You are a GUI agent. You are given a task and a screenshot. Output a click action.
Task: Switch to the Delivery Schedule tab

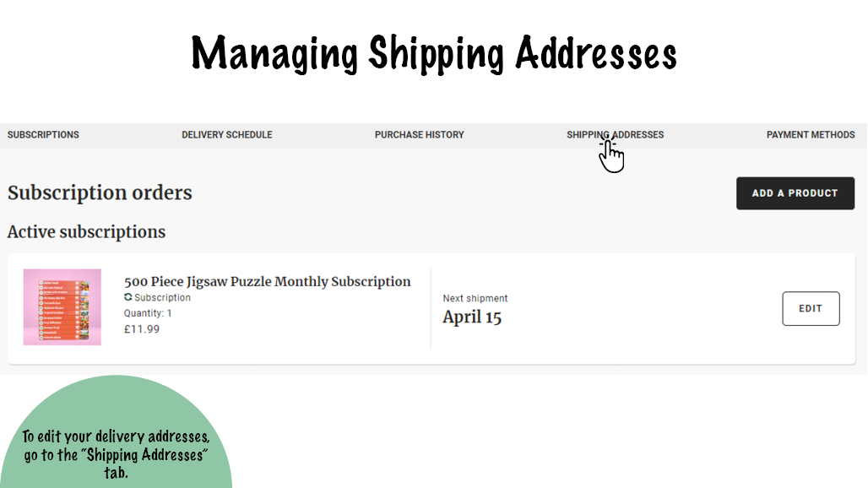(227, 135)
